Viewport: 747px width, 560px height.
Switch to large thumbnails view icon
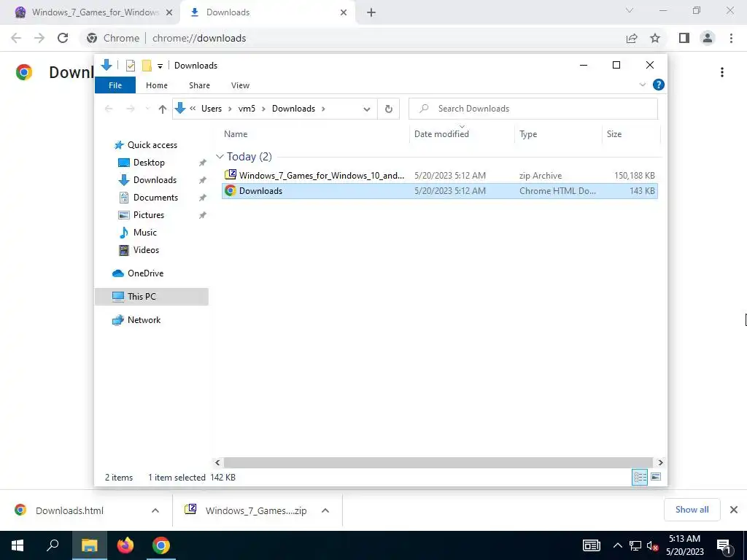[656, 477]
